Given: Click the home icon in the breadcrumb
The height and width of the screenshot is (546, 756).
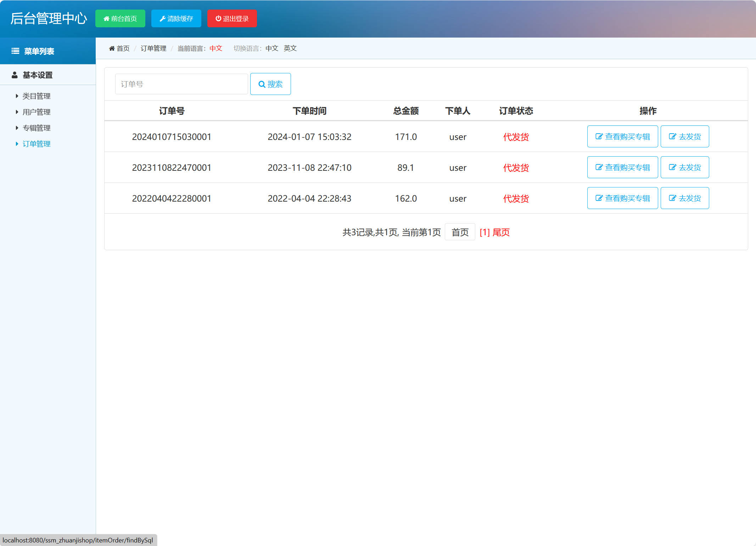Looking at the screenshot, I should [x=112, y=48].
